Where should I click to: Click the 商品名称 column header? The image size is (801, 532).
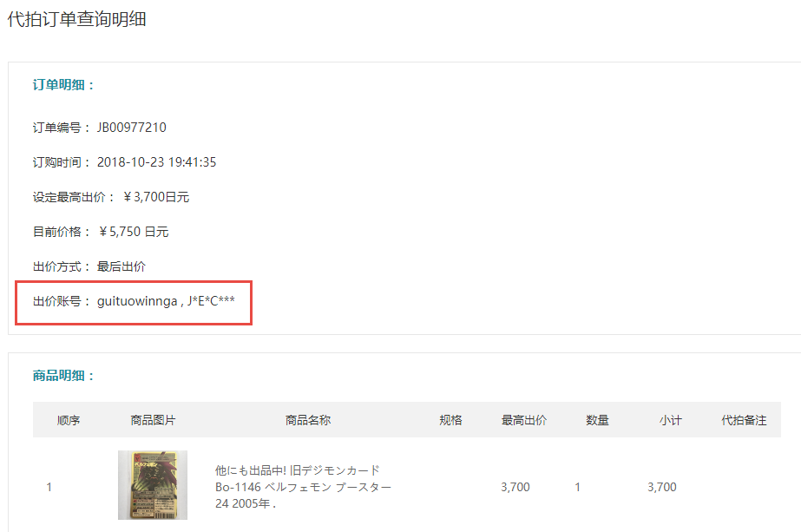tap(308, 420)
